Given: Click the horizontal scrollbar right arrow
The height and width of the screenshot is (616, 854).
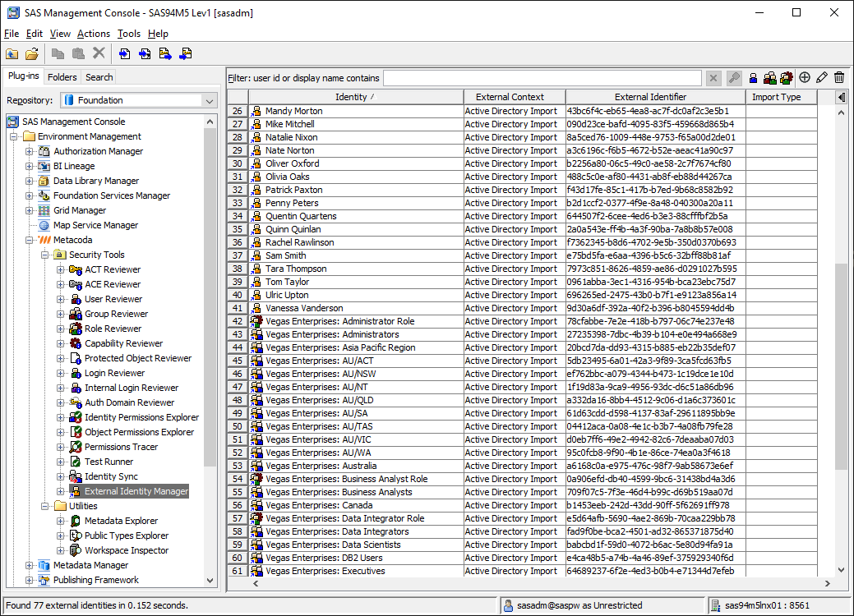Looking at the screenshot, I should pos(828,583).
